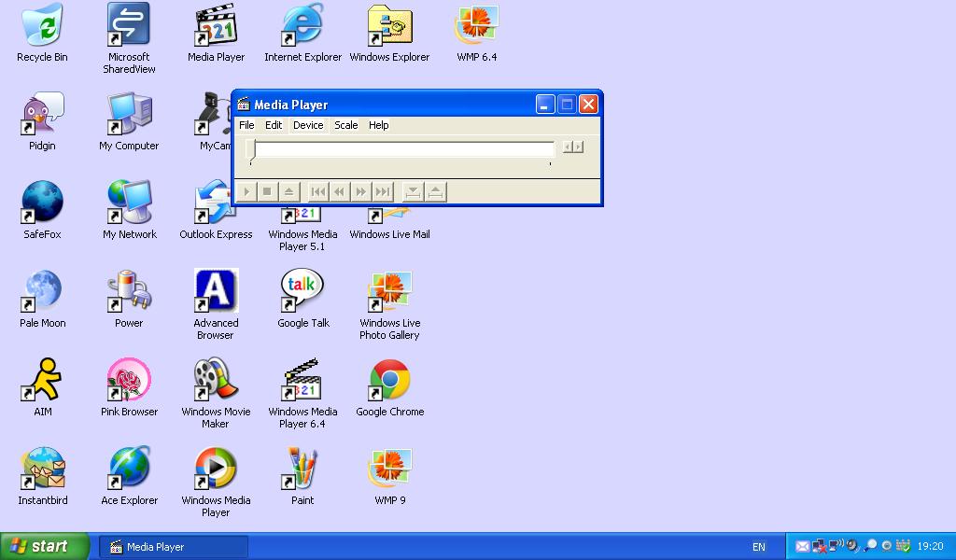The width and height of the screenshot is (956, 560).
Task: Click the scroll-left arrow beside the trackbar
Action: click(x=567, y=147)
